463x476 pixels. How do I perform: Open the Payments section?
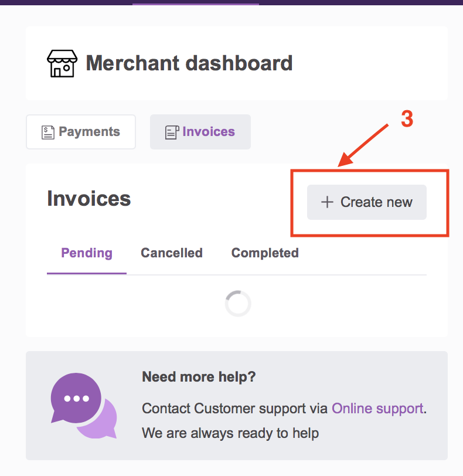81,132
